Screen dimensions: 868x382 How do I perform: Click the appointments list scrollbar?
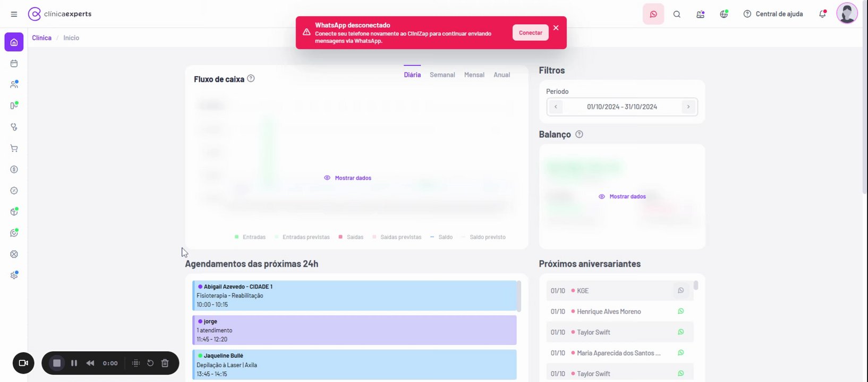pyautogui.click(x=519, y=296)
